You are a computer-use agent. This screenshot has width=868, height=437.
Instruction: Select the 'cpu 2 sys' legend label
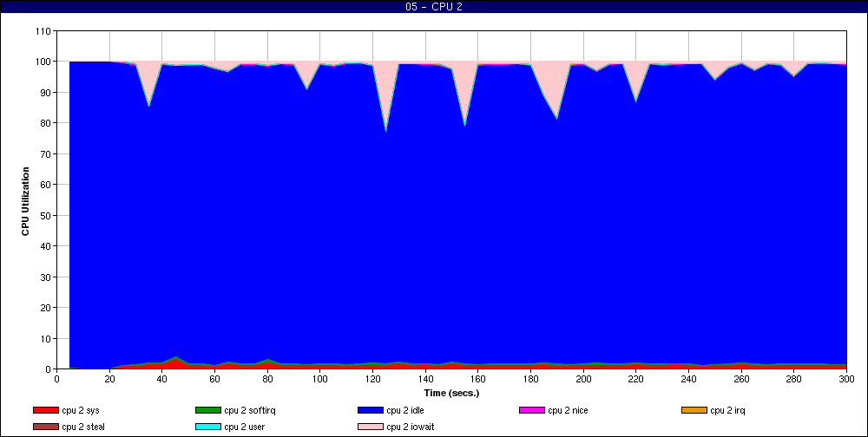(x=81, y=411)
